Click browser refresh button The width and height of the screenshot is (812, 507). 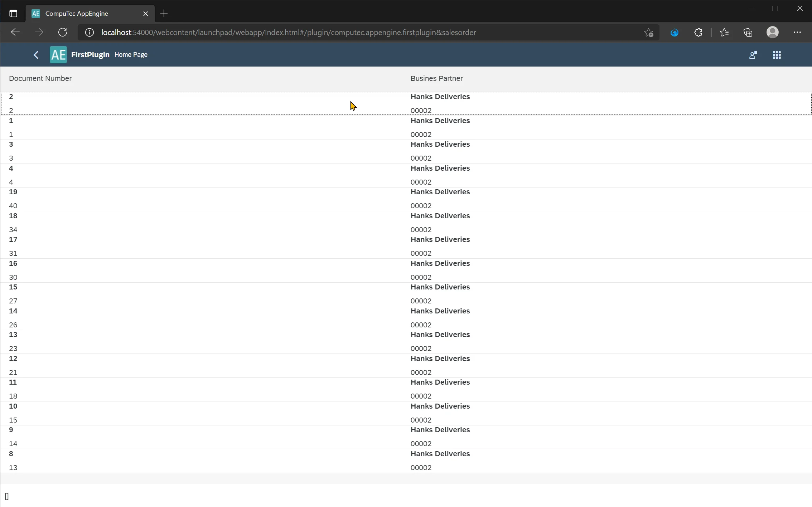click(63, 33)
